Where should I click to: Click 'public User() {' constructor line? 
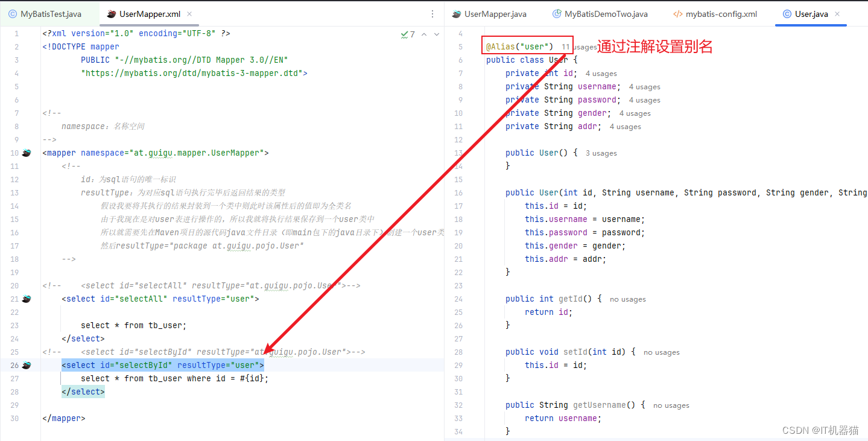click(x=542, y=153)
